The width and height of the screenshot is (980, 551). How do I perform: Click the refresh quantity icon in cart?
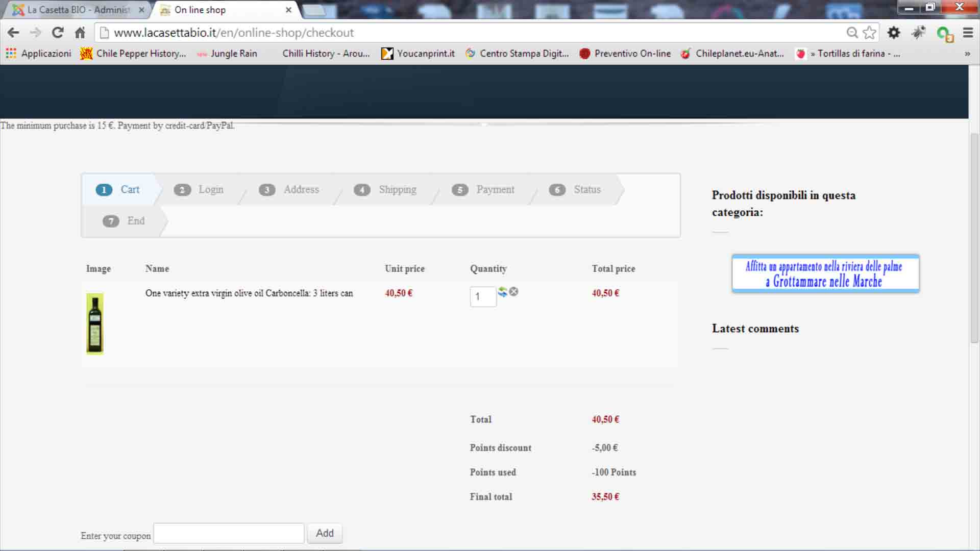tap(502, 291)
